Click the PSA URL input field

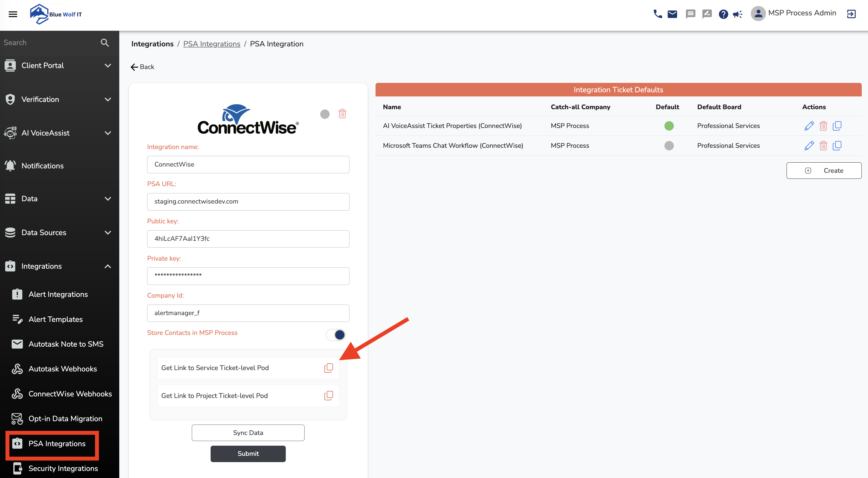(x=248, y=202)
